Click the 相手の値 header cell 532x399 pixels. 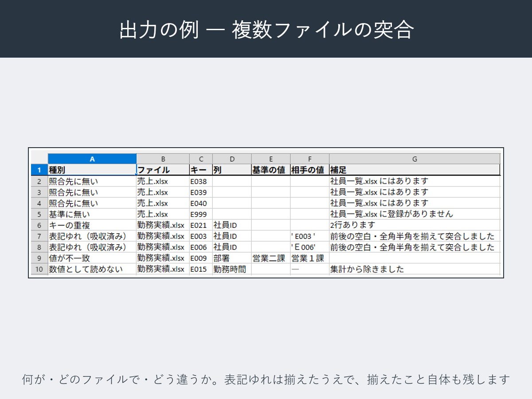click(310, 170)
